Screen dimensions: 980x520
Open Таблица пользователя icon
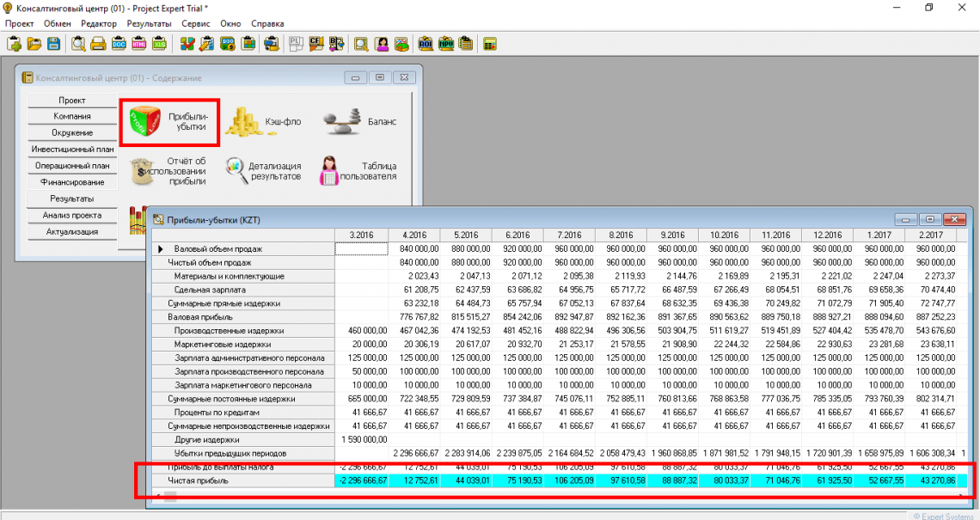point(328,170)
